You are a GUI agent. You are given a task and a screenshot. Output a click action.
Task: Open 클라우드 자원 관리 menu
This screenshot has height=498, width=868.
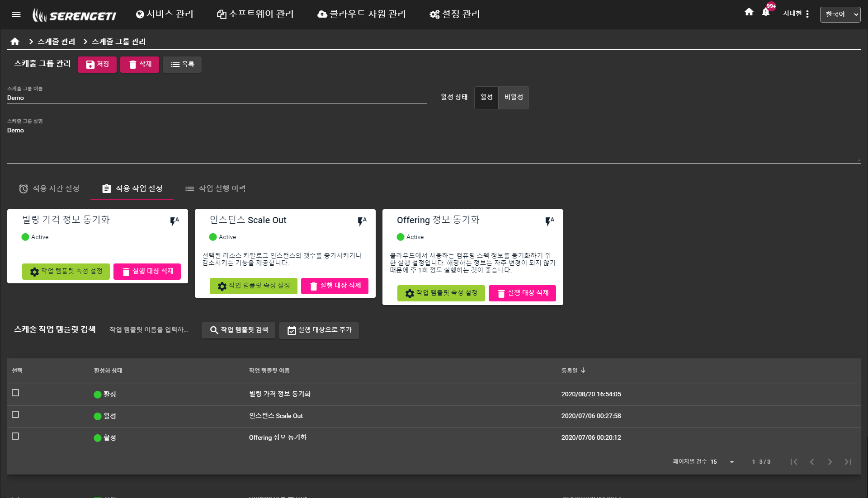coord(362,14)
